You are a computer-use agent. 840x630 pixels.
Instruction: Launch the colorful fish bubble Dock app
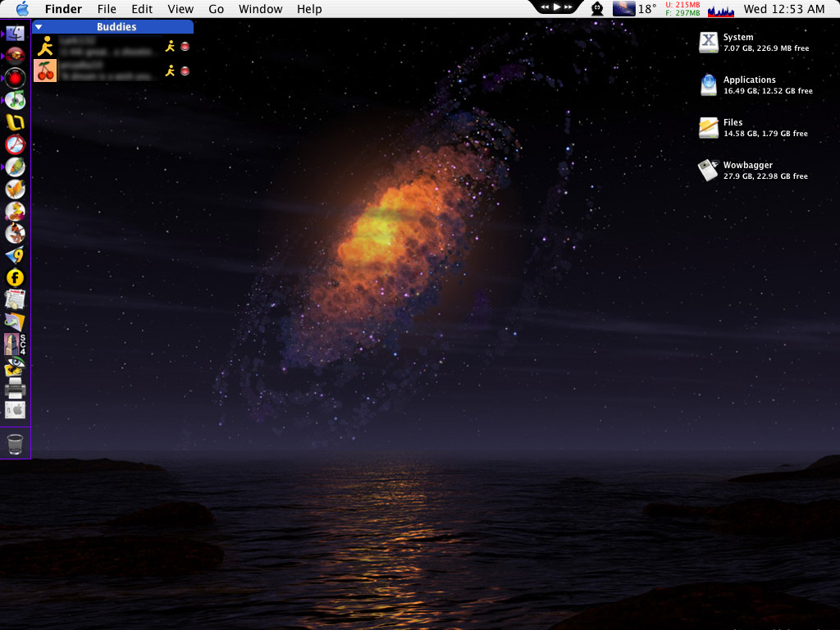pos(15,167)
